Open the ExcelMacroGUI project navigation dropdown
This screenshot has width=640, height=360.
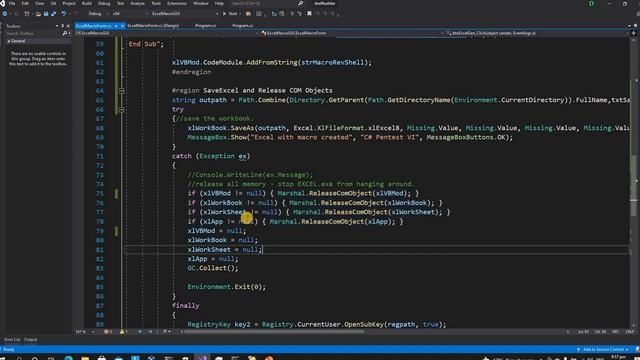click(167, 33)
